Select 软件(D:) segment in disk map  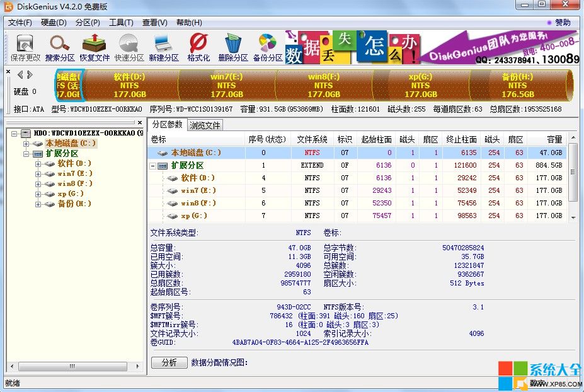click(130, 85)
